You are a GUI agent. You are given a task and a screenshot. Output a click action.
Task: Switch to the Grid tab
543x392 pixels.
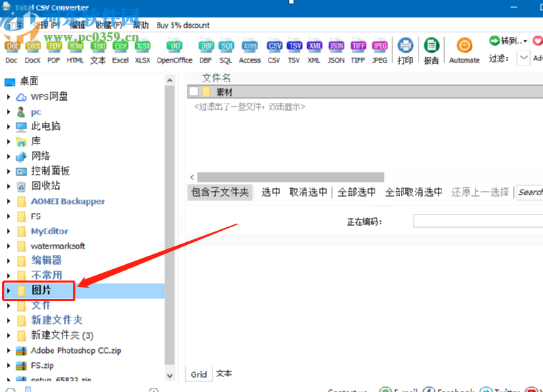[199, 374]
